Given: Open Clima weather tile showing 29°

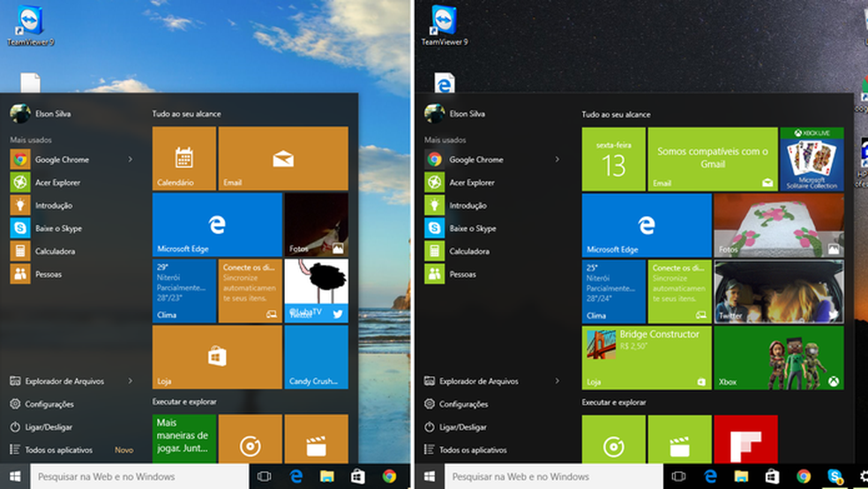Looking at the screenshot, I should pyautogui.click(x=184, y=290).
